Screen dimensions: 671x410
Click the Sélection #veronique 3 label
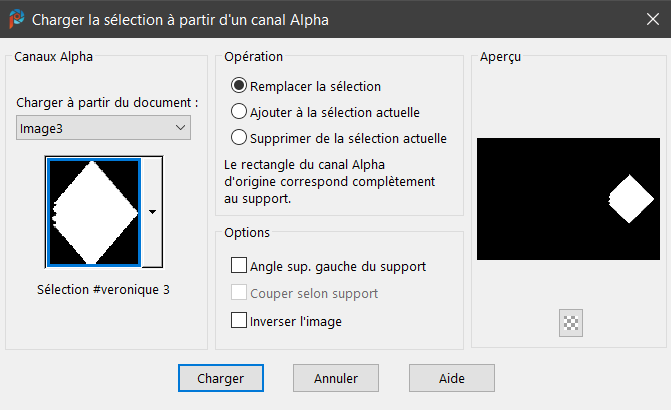pos(104,290)
